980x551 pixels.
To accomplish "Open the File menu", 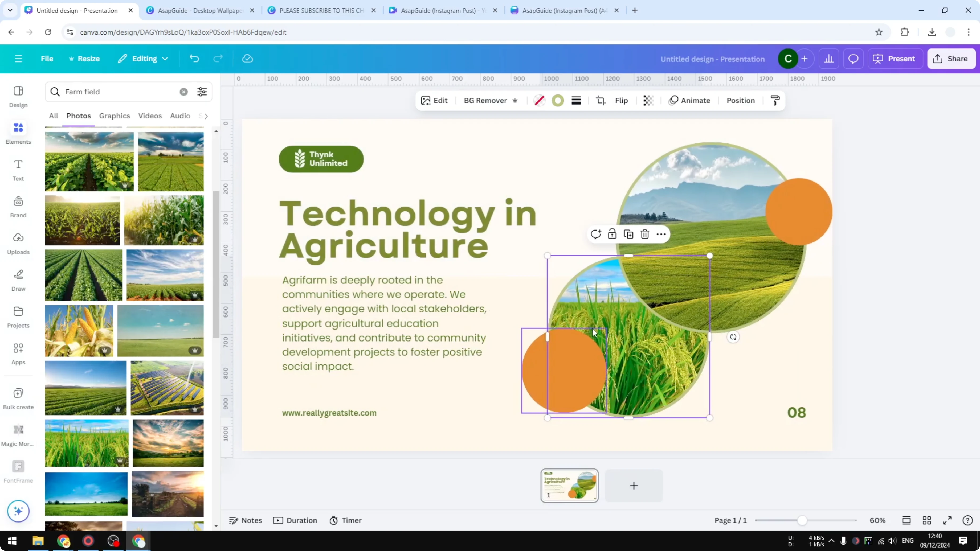I will tap(47, 59).
